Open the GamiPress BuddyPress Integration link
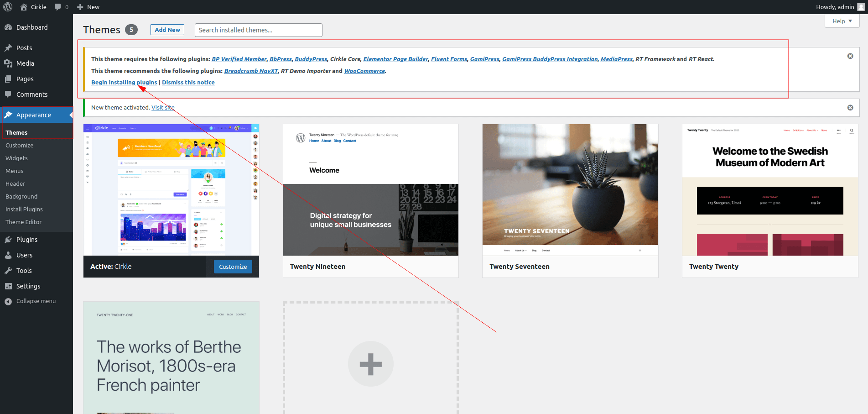Viewport: 868px width, 414px height. pos(550,59)
